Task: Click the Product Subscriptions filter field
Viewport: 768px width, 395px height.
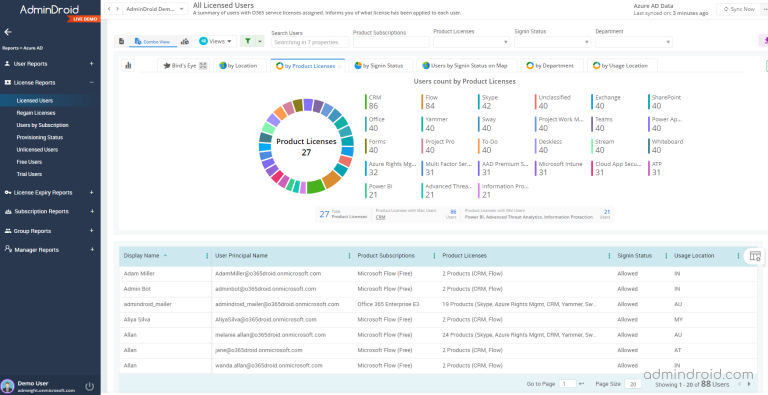Action: [x=391, y=42]
